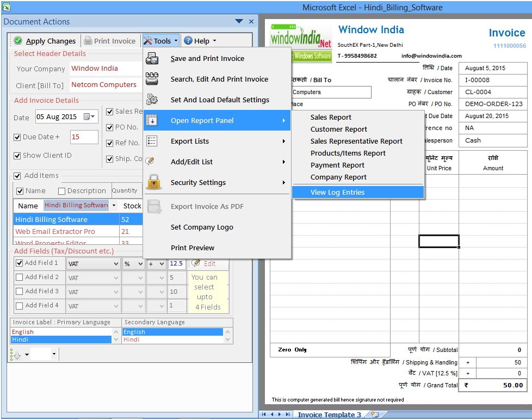Choose Set And Load Default Settings
Viewport: 532px width, 420px height.
pyautogui.click(x=217, y=100)
